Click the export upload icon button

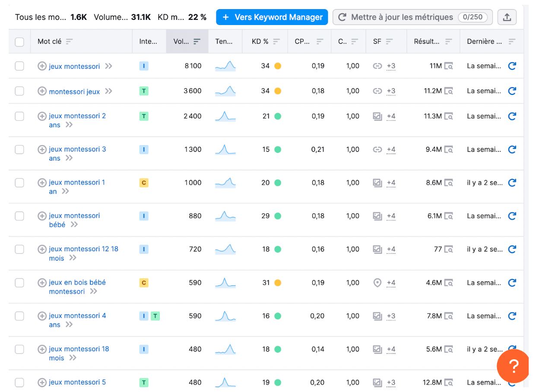coord(507,17)
